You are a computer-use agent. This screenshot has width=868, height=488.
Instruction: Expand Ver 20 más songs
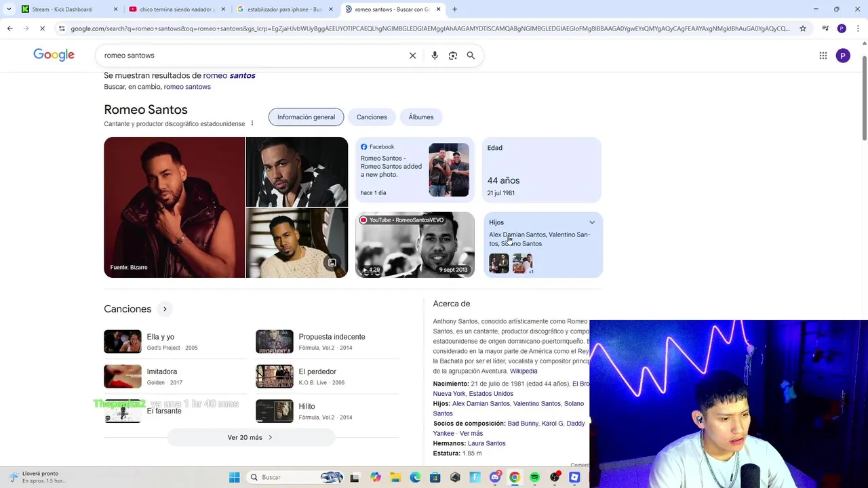(250, 437)
